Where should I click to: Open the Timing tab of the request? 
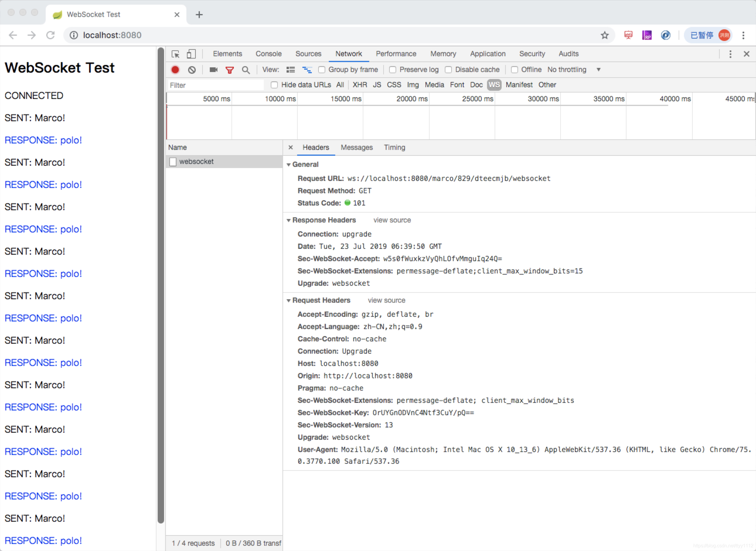pyautogui.click(x=394, y=148)
